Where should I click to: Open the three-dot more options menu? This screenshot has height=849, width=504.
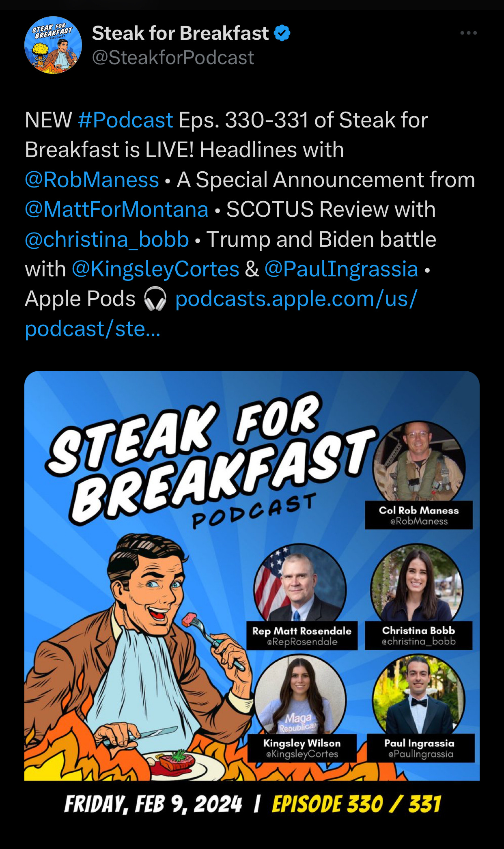point(468,33)
